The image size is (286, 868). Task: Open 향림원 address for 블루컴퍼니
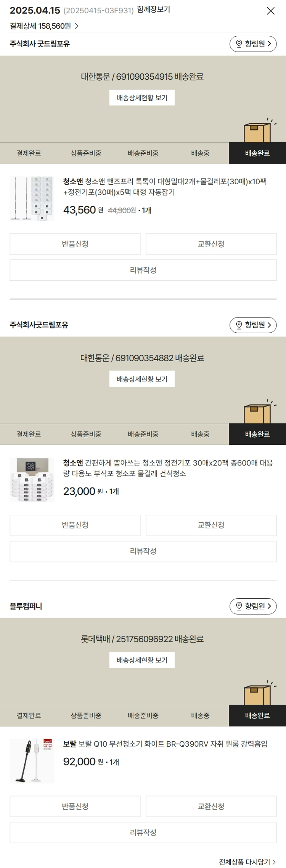click(253, 606)
